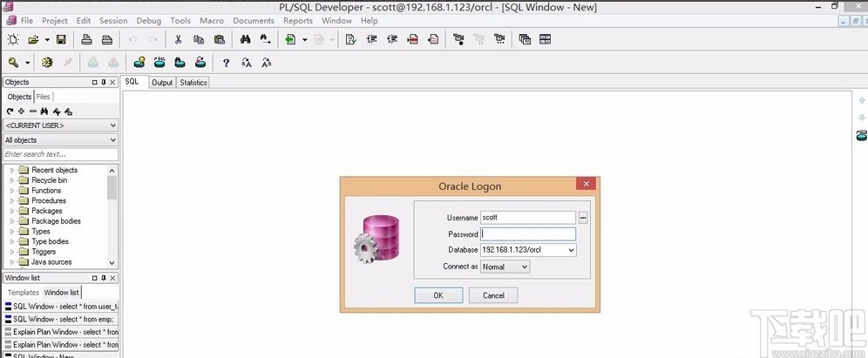
Task: Open the dropdown arrow beside Open icon
Action: (x=47, y=40)
